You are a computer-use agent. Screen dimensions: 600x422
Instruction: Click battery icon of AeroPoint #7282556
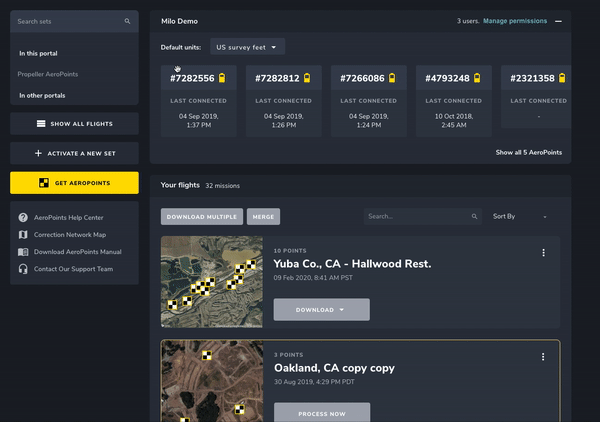[x=222, y=78]
